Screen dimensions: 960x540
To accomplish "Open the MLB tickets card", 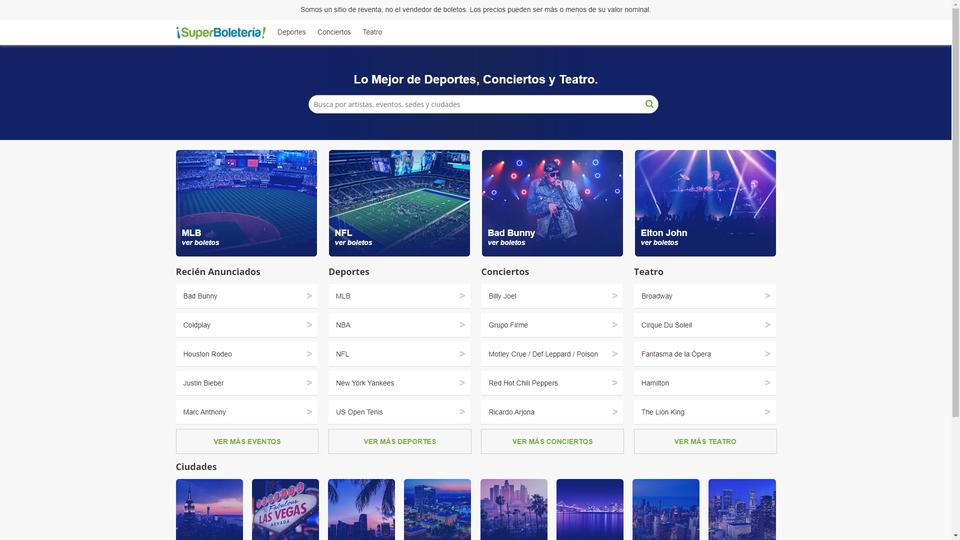I will [x=246, y=203].
